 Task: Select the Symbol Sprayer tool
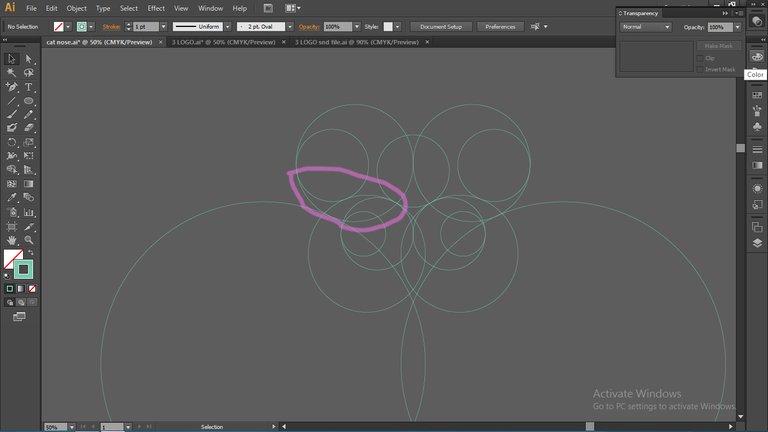point(11,213)
